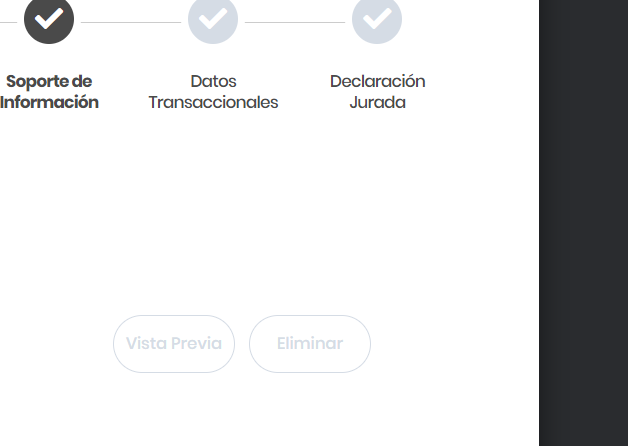Click the checkmark circle above Declaración Jurada
Screen dimensions: 628x446
tap(377, 19)
